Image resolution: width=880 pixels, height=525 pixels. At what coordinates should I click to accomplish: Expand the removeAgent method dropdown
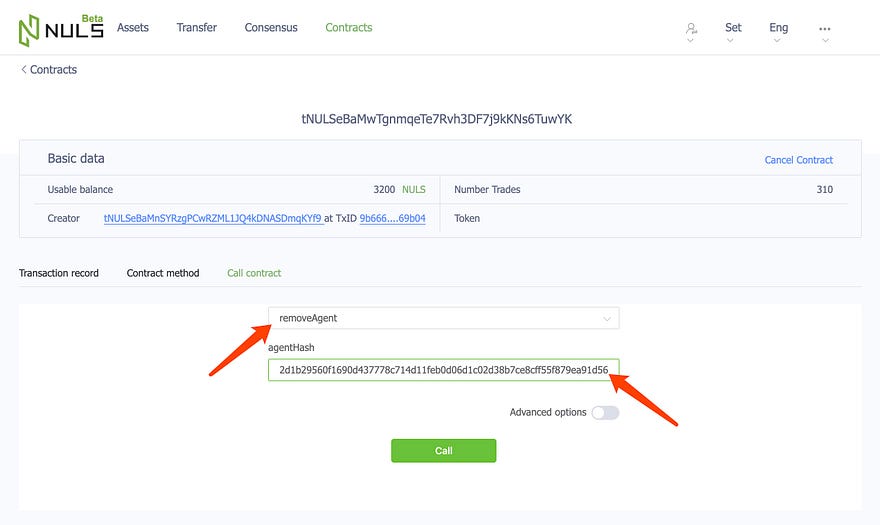point(443,318)
